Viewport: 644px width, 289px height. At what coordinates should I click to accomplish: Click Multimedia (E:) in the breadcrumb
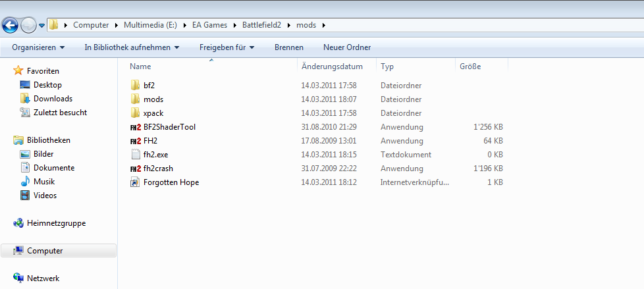coord(150,25)
